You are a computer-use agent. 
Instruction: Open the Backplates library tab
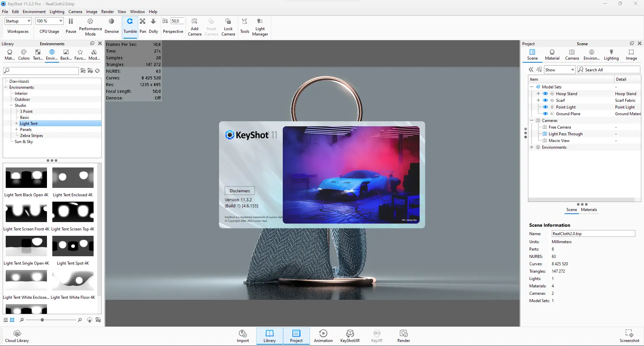coord(66,55)
